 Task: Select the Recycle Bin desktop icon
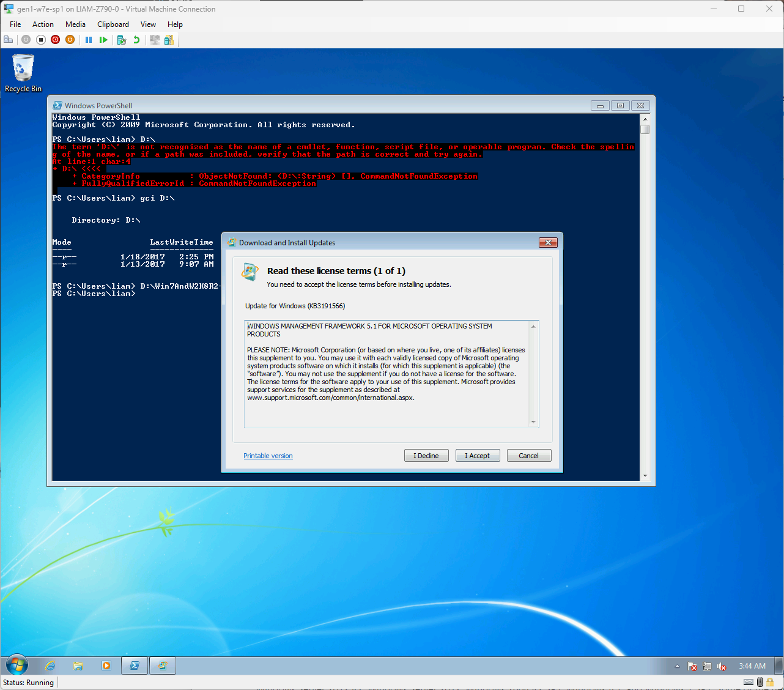[x=23, y=73]
